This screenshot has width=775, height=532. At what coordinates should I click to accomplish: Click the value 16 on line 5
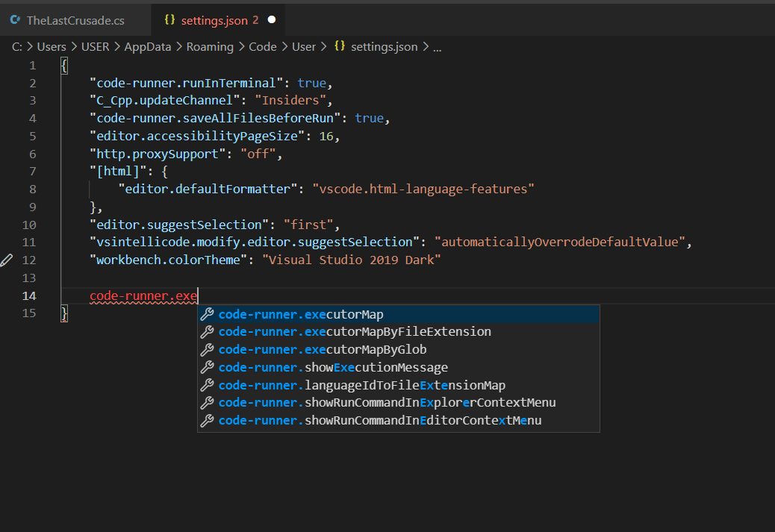coord(326,136)
